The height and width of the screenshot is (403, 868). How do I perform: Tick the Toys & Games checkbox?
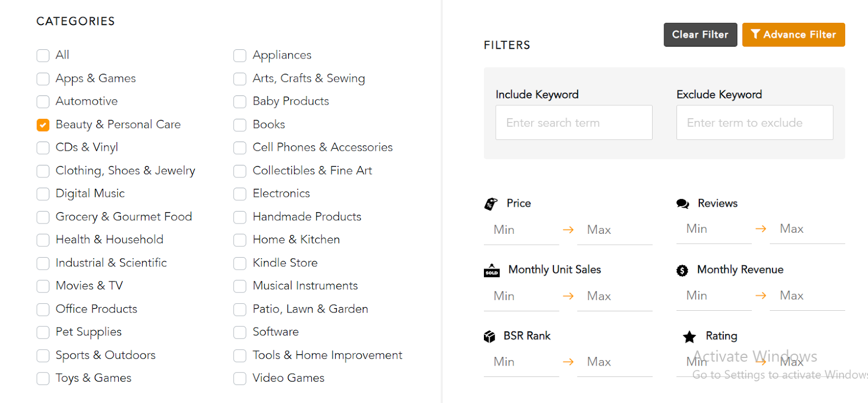pyautogui.click(x=43, y=379)
